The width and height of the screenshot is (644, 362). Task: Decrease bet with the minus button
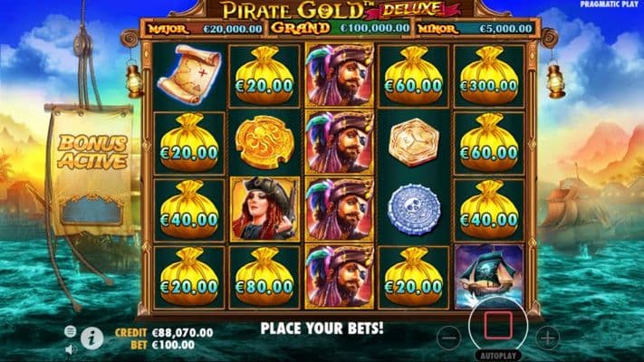pyautogui.click(x=449, y=338)
